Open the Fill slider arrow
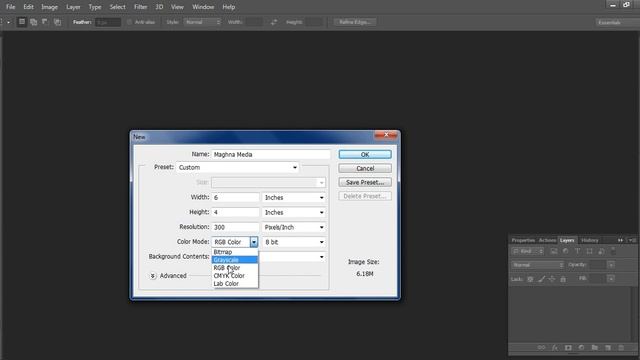 click(x=611, y=279)
